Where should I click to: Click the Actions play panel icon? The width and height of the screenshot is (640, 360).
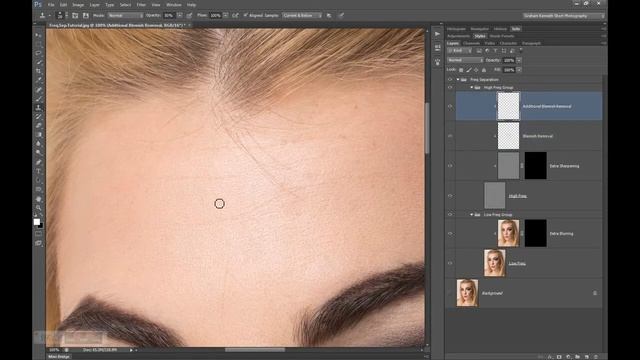click(x=438, y=34)
